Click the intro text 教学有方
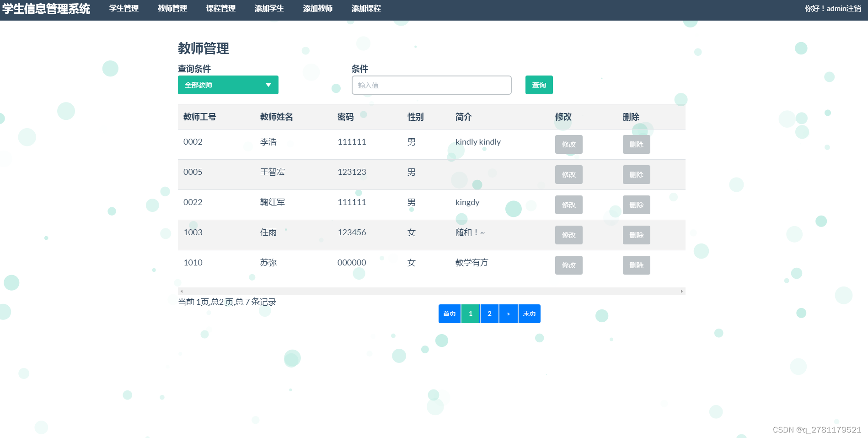Image resolution: width=868 pixels, height=438 pixels. [472, 263]
